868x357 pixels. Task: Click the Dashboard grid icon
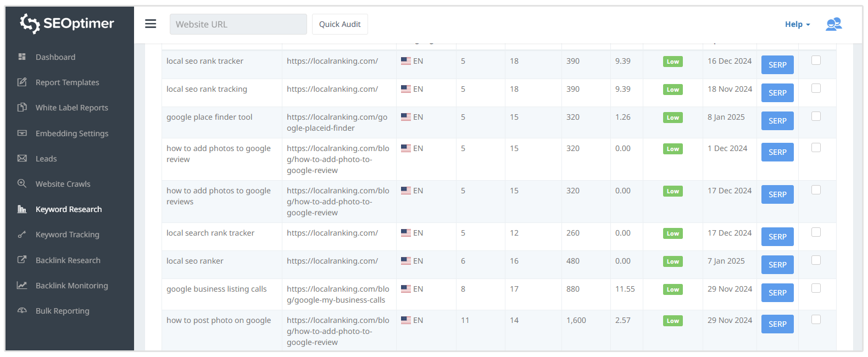pyautogui.click(x=22, y=57)
